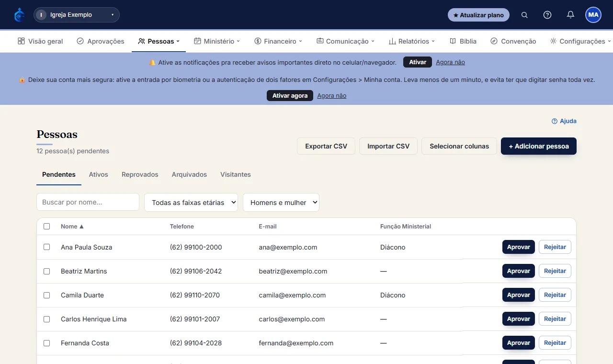Expand the Pessoas menu
This screenshot has width=613, height=364.
[x=159, y=41]
